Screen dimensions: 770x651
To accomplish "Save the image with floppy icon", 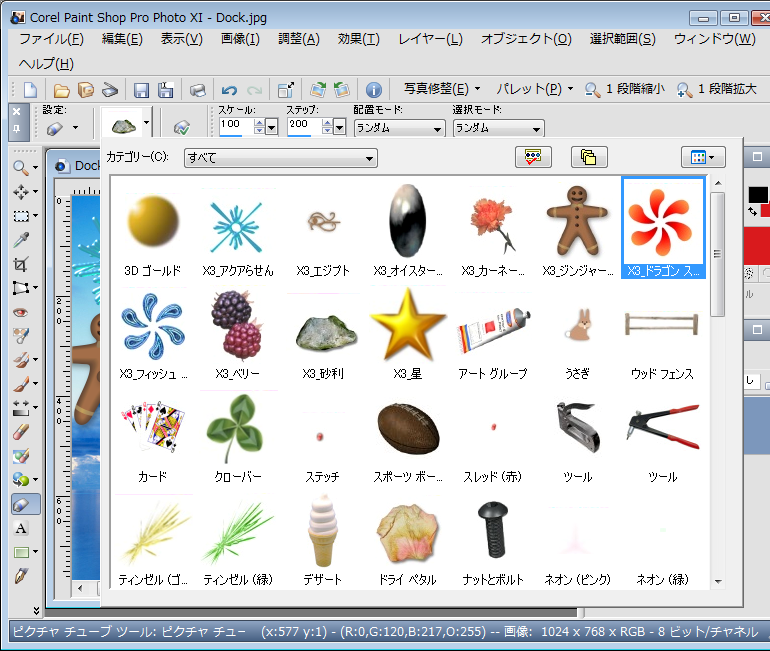I will point(141,90).
